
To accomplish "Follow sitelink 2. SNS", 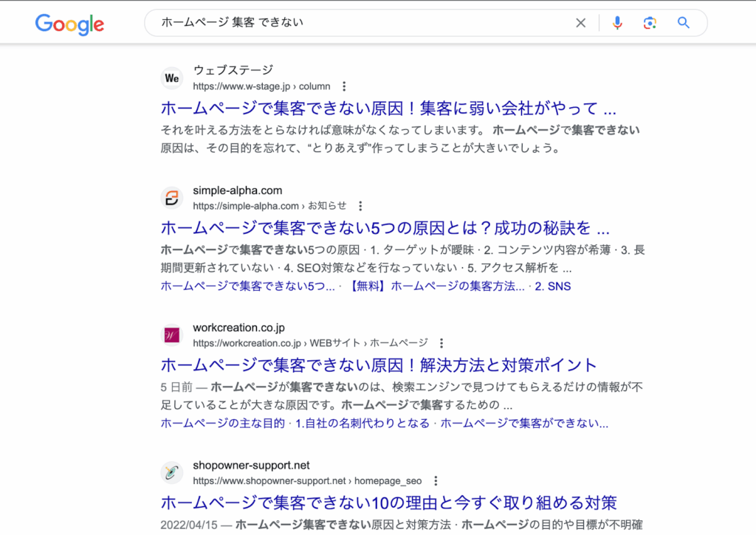I will click(x=552, y=286).
